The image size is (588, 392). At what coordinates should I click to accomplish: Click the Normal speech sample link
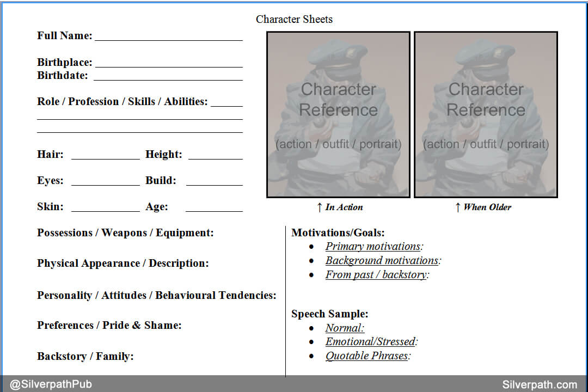tap(344, 328)
